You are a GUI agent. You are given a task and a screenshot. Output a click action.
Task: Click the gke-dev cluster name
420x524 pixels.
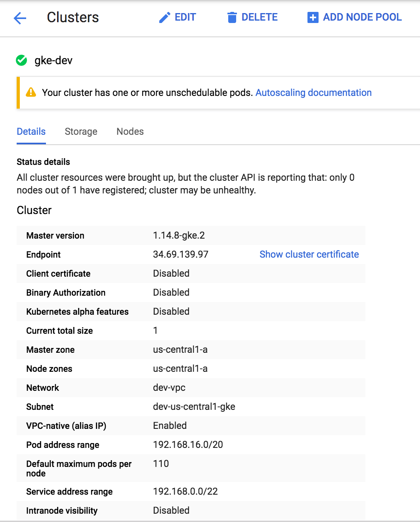point(53,60)
